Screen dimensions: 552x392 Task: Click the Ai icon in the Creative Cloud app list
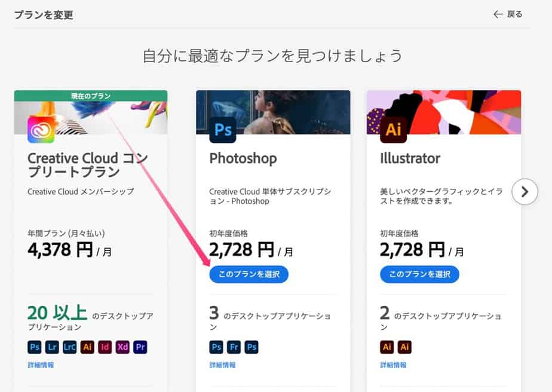(87, 347)
